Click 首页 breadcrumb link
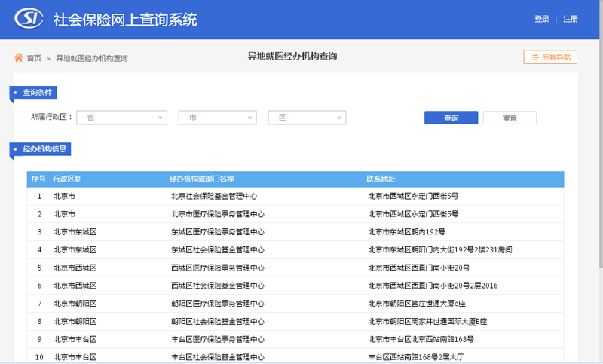The image size is (603, 364). coord(34,58)
